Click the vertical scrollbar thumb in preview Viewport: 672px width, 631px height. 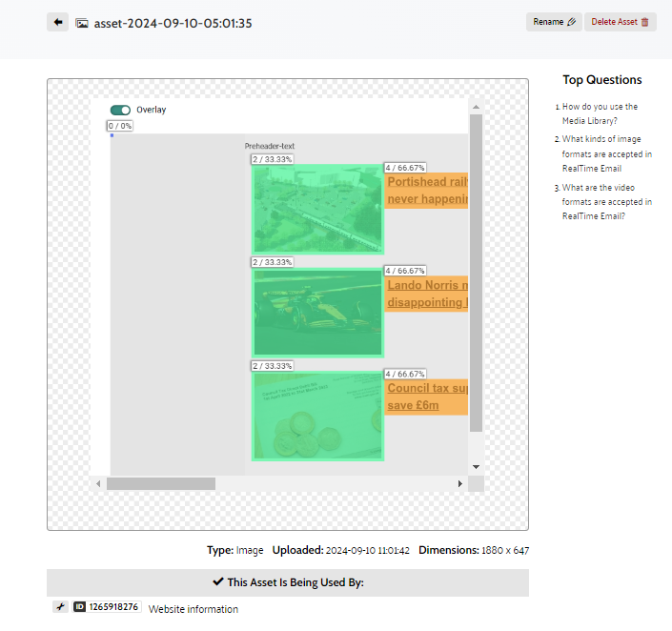click(x=477, y=274)
